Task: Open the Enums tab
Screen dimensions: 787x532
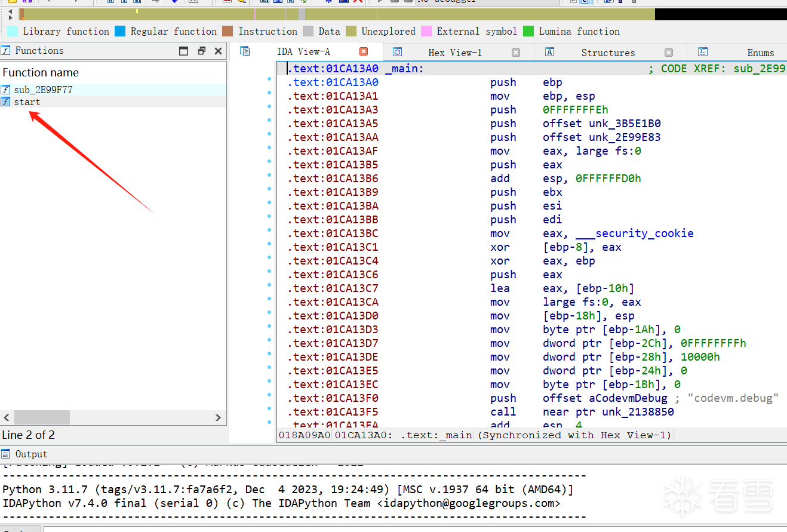Action: point(760,53)
